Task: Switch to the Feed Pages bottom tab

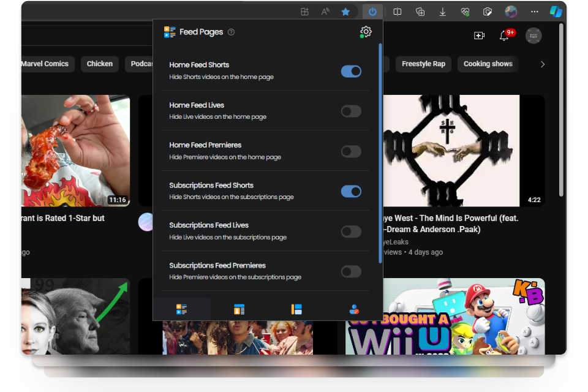Action: click(x=181, y=309)
